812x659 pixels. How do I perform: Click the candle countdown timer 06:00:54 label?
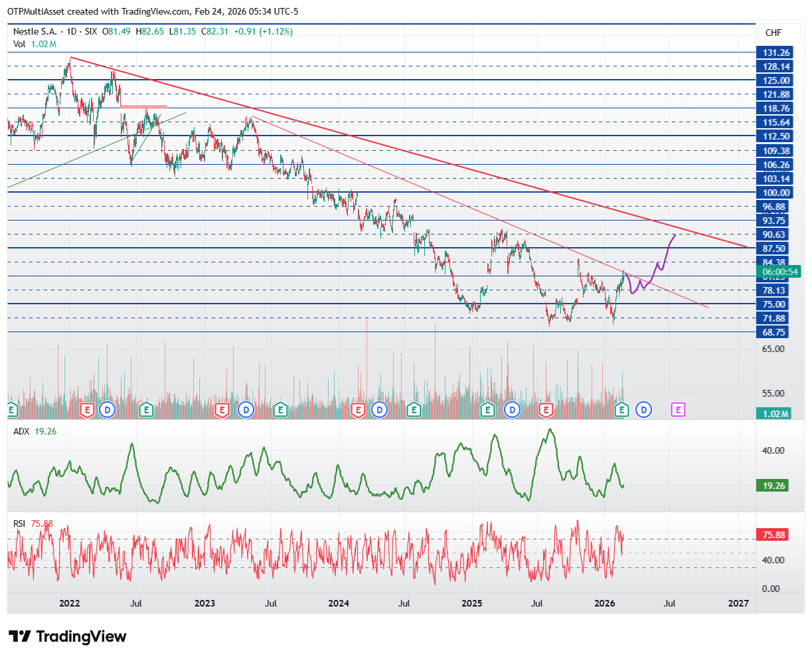click(780, 272)
